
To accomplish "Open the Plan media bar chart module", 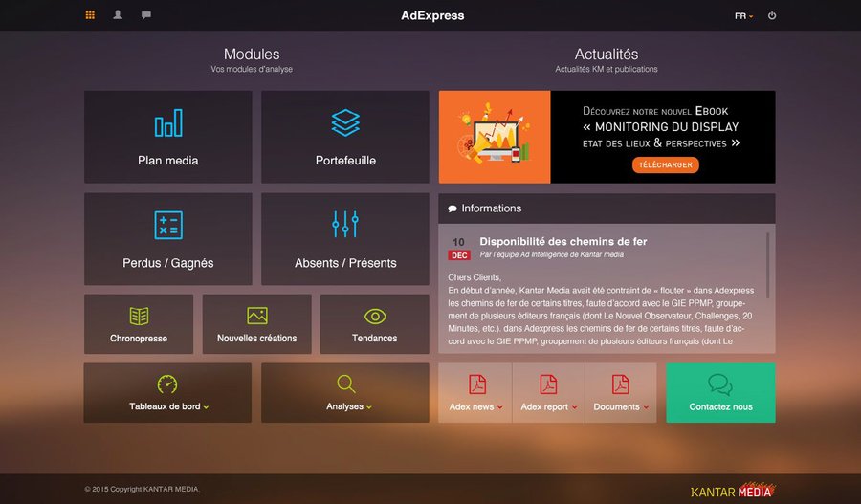I will pos(168,137).
